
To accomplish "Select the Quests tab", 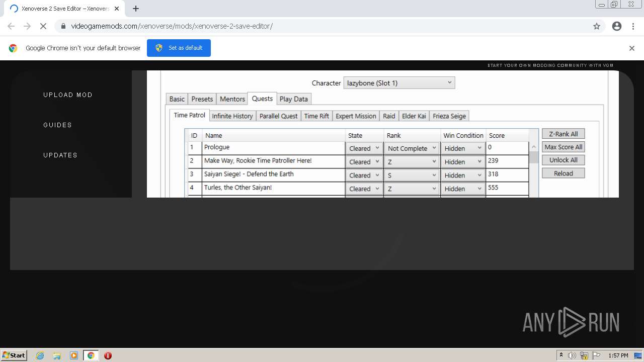I will coord(262,99).
